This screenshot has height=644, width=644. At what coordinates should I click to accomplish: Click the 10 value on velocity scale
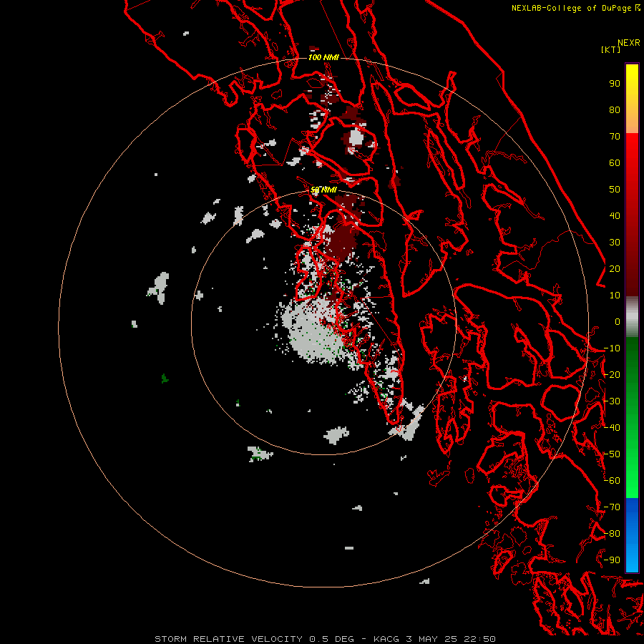tap(615, 296)
